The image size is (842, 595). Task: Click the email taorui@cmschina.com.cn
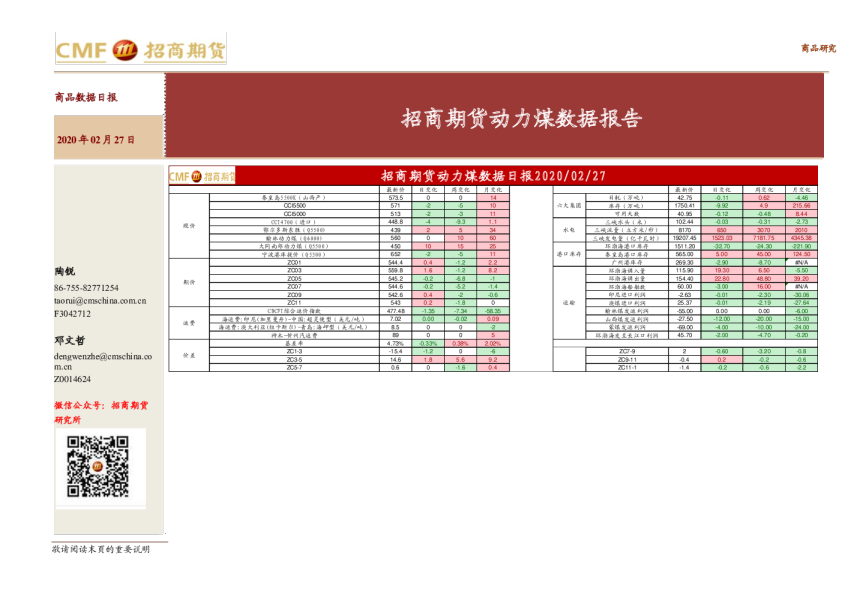click(x=100, y=300)
